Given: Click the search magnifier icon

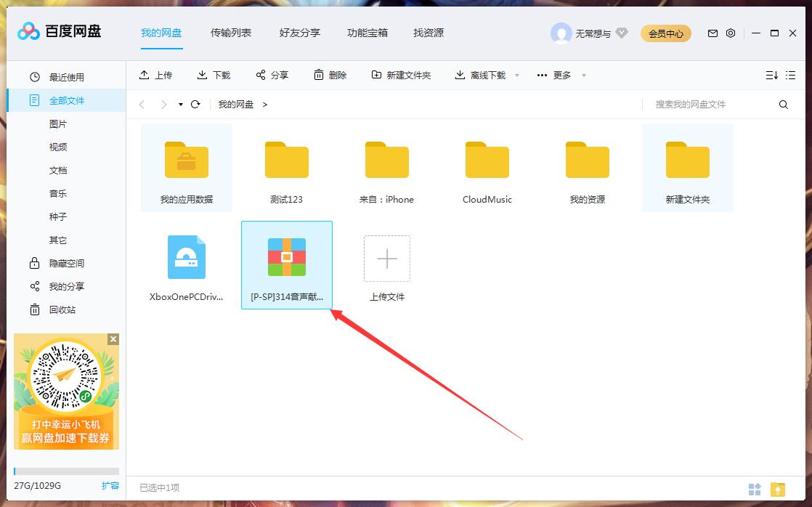Looking at the screenshot, I should [784, 105].
